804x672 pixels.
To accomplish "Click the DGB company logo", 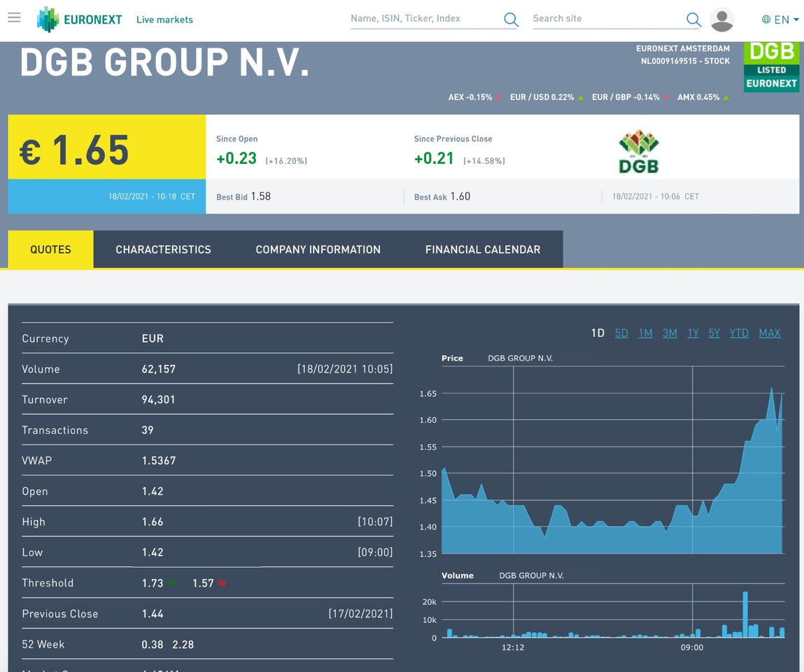I will [x=638, y=152].
